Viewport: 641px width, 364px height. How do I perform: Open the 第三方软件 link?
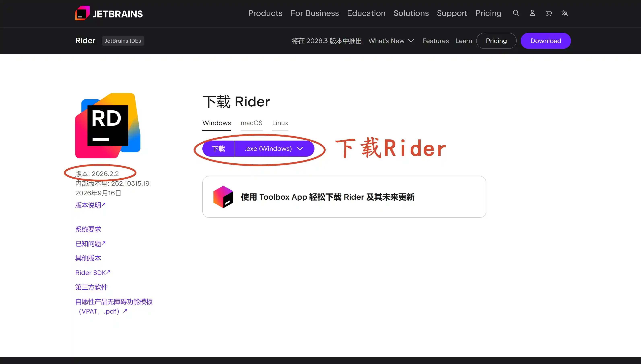(x=91, y=287)
